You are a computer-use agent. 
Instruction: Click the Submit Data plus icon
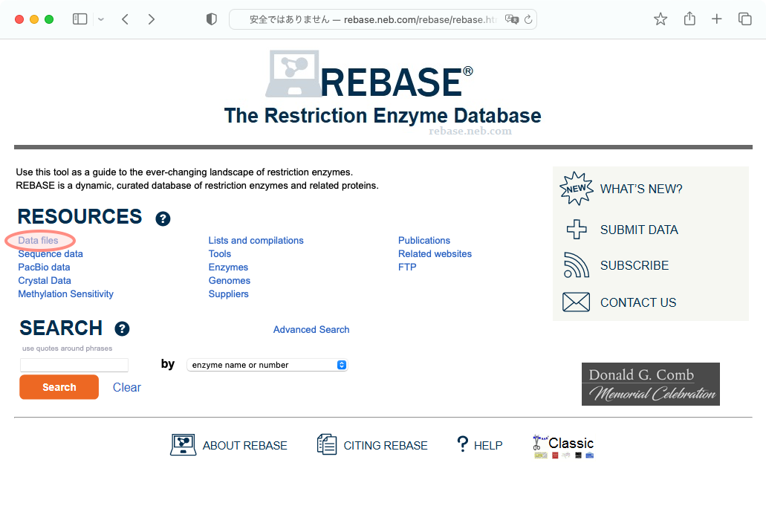(577, 229)
